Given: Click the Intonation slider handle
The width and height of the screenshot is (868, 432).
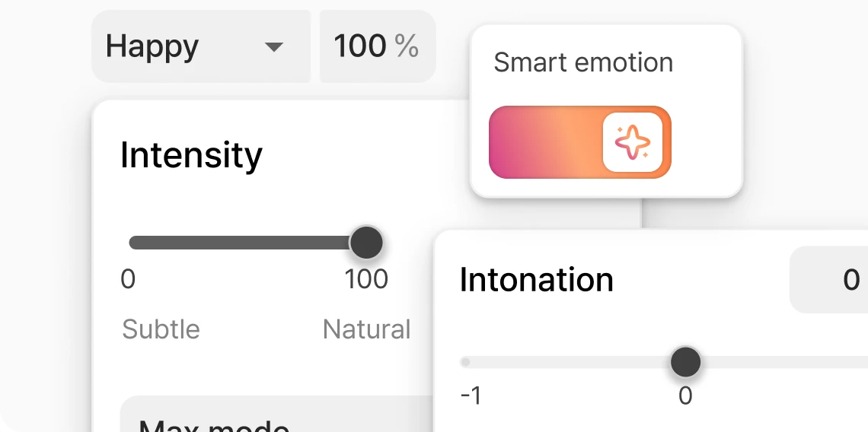Looking at the screenshot, I should [685, 362].
